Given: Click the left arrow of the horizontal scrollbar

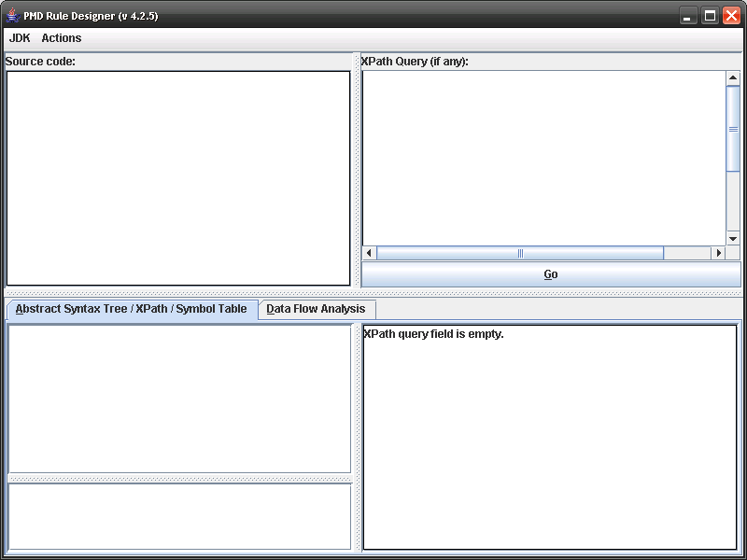Looking at the screenshot, I should tap(368, 252).
